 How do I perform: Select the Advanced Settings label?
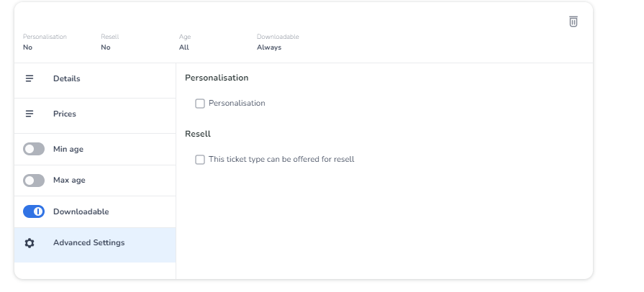coord(89,242)
